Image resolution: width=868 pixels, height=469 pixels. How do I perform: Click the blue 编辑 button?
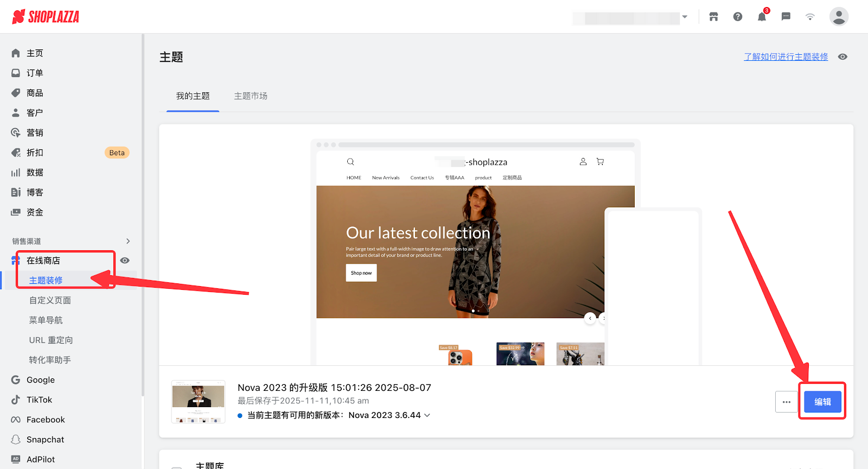(822, 402)
